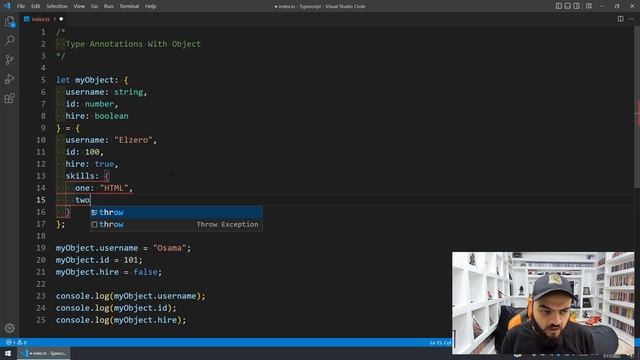
Task: Click 'id: number,' type line
Action: pyautogui.click(x=92, y=104)
